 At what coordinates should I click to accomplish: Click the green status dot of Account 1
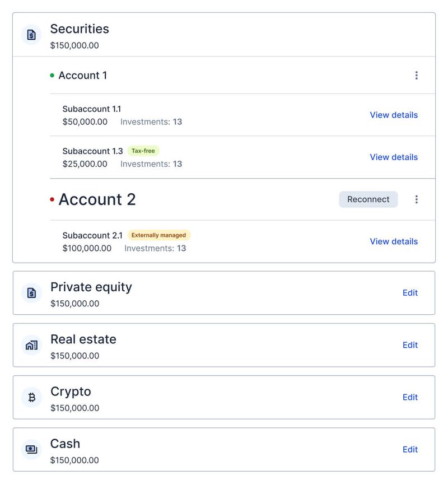[x=52, y=75]
